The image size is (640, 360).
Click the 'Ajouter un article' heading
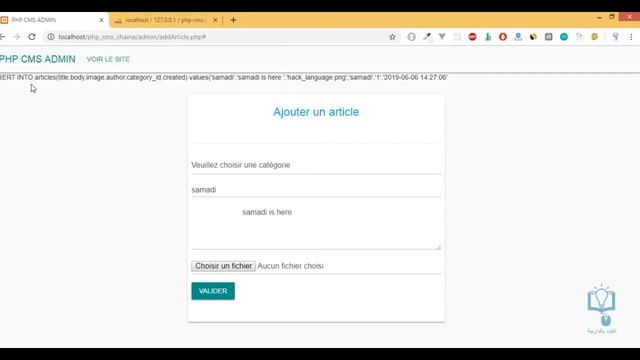click(x=316, y=112)
